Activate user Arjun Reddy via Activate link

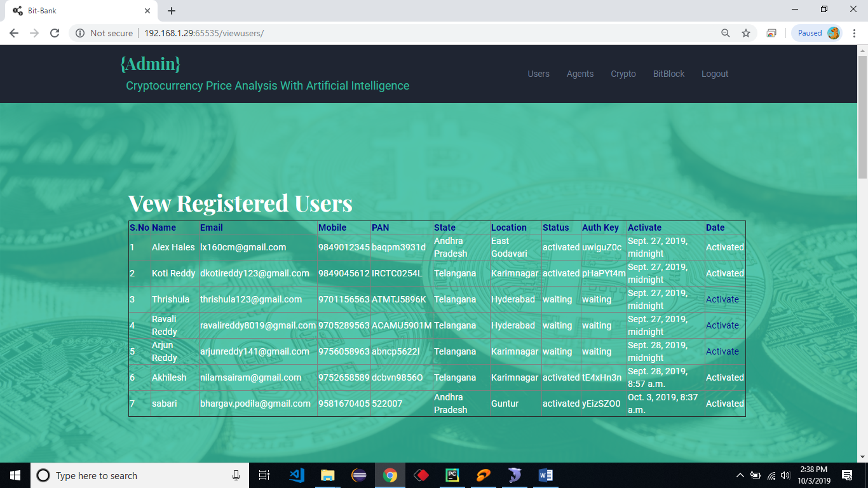point(722,351)
